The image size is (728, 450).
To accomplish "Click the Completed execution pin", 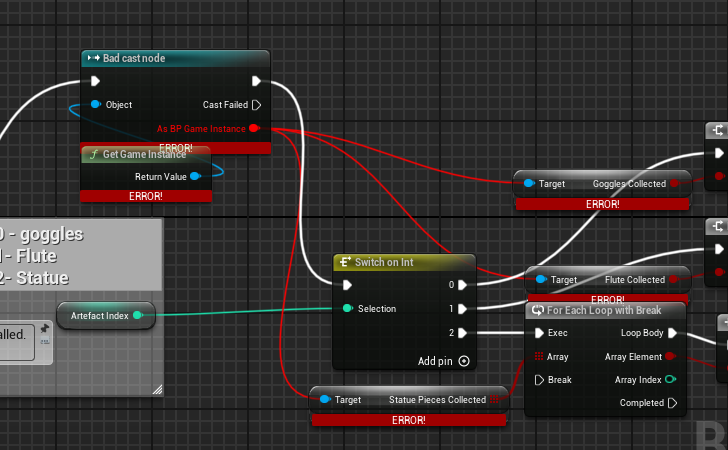I will click(672, 403).
